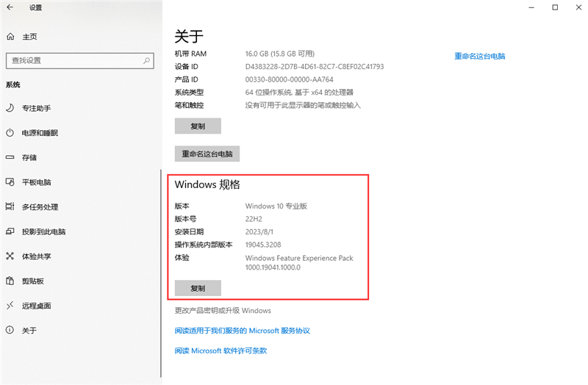Select the 16.0 GB (15.8 GB 可用) value
Screen dimensions: 588x385
pyautogui.click(x=280, y=54)
